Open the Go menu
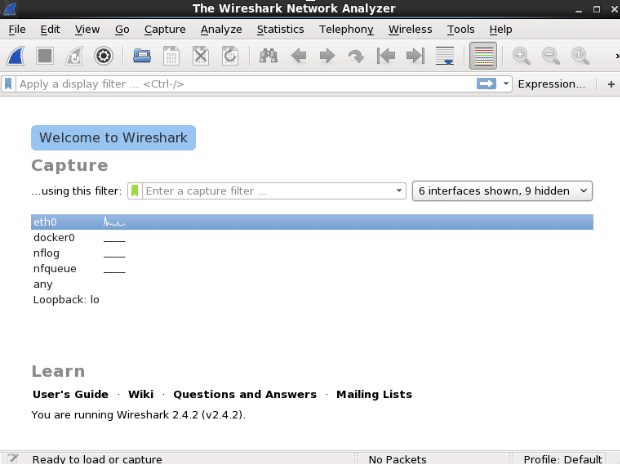Screen dimensions: 620x464 pyautogui.click(x=122, y=29)
